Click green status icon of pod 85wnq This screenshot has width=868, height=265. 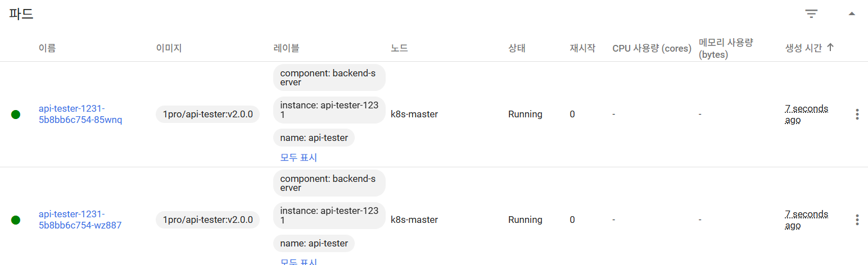(16, 115)
